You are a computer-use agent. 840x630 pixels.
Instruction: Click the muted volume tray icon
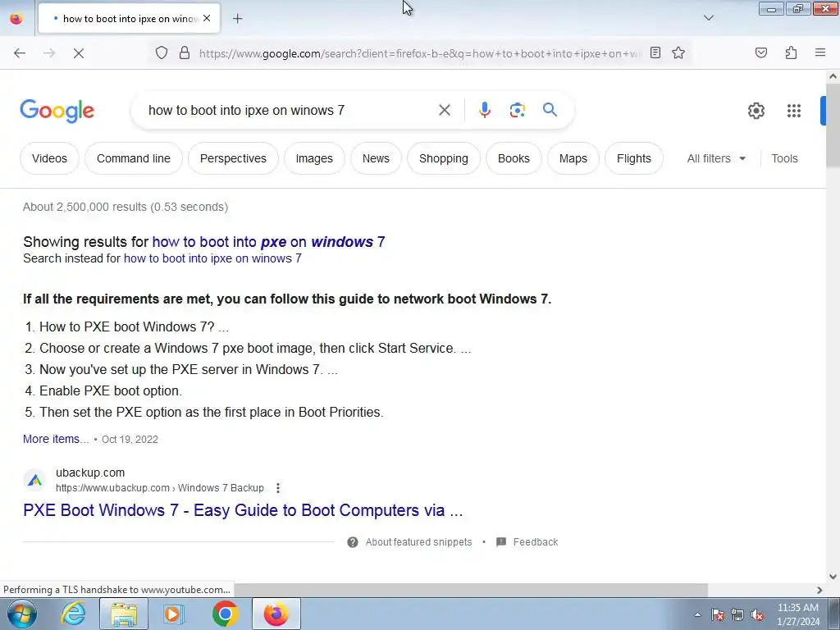point(757,614)
